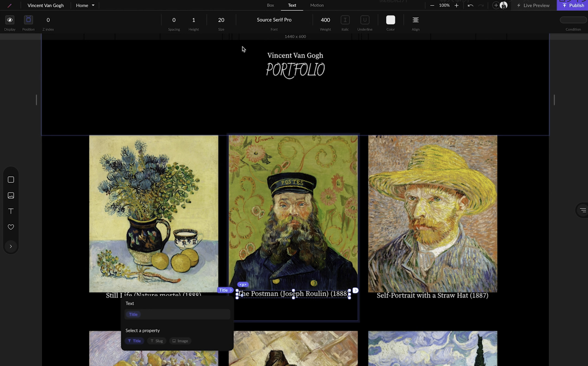Switch to the Motion tab
This screenshot has width=588, height=366.
click(317, 5)
